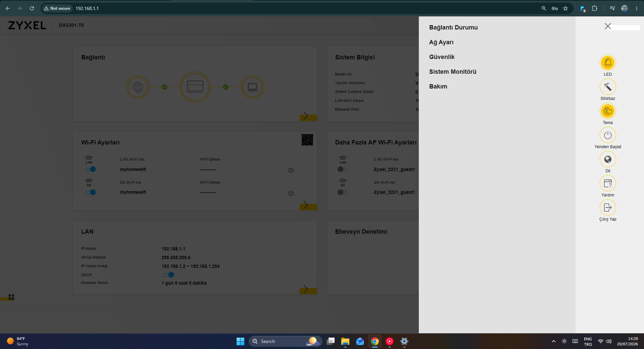Open the Yardım help icon
644x349 pixels.
point(608,183)
